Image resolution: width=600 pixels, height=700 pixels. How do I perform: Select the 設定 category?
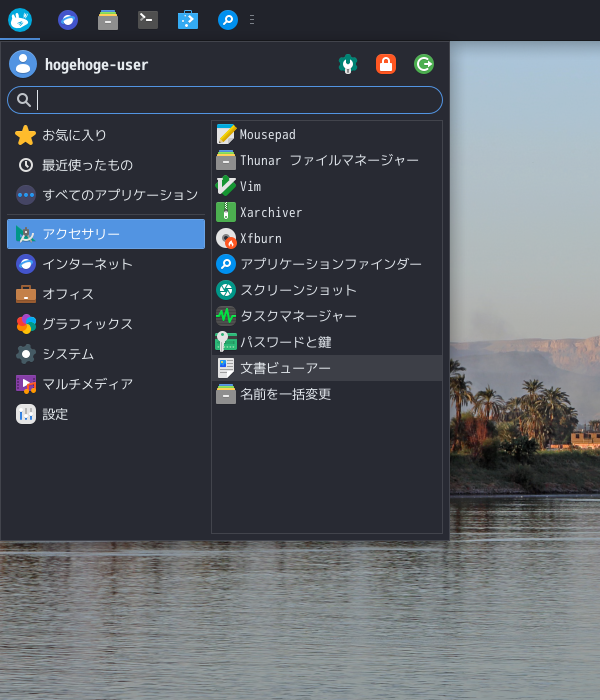point(106,414)
